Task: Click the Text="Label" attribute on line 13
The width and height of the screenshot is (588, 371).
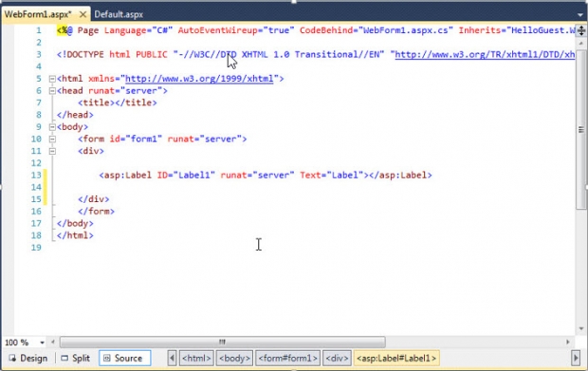Action: [x=332, y=176]
